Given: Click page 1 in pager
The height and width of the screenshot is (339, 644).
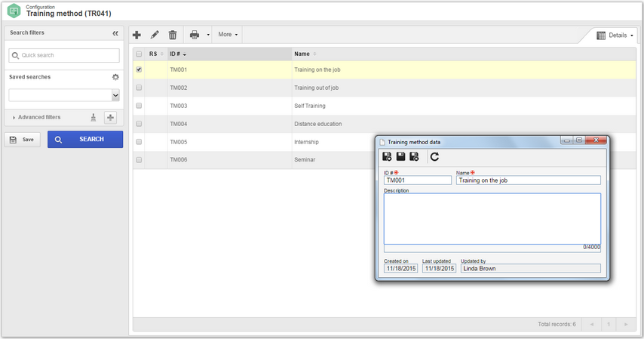Looking at the screenshot, I should (x=609, y=325).
